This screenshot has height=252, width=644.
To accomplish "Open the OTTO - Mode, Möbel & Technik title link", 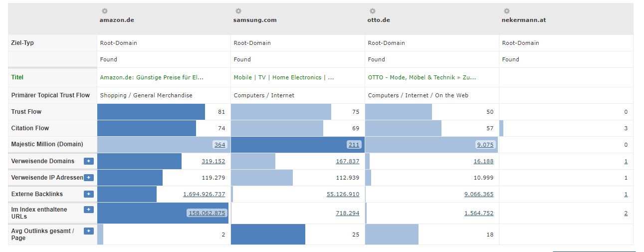I will pos(422,77).
